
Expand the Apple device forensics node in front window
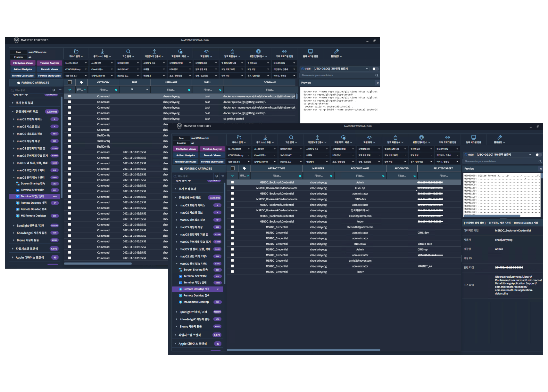[x=175, y=344]
